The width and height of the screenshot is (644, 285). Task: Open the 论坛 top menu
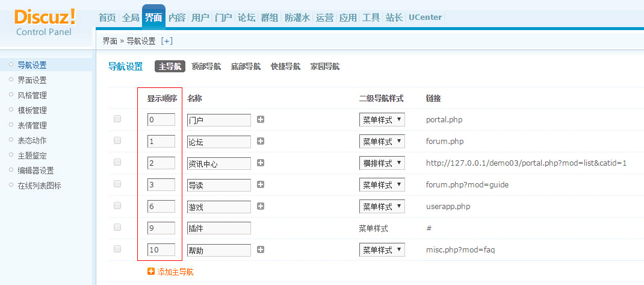coord(247,17)
